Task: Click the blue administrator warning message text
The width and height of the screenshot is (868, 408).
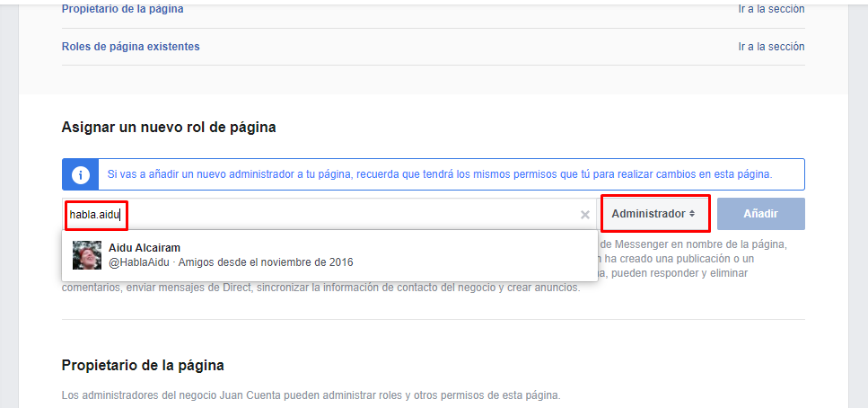Action: coord(440,174)
